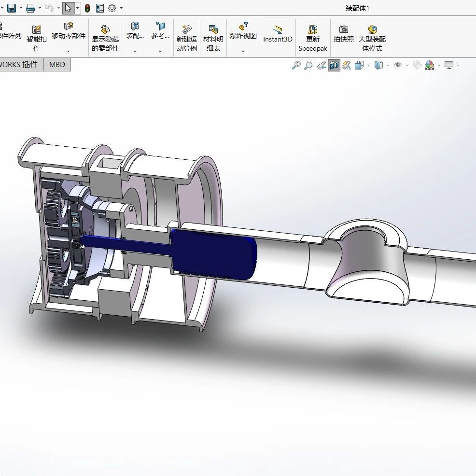This screenshot has width=476, height=476.
Task: Open 材料明细表 bill of materials
Action: (213, 38)
